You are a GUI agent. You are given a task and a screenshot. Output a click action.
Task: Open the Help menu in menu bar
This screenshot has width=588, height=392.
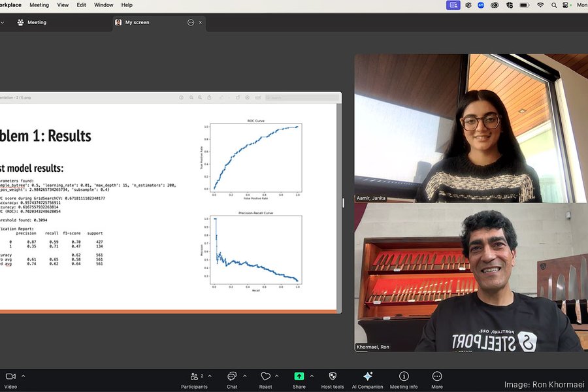[127, 5]
